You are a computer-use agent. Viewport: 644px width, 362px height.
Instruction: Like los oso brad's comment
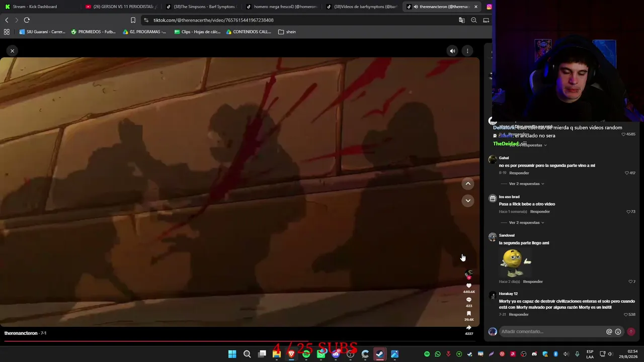(x=628, y=212)
